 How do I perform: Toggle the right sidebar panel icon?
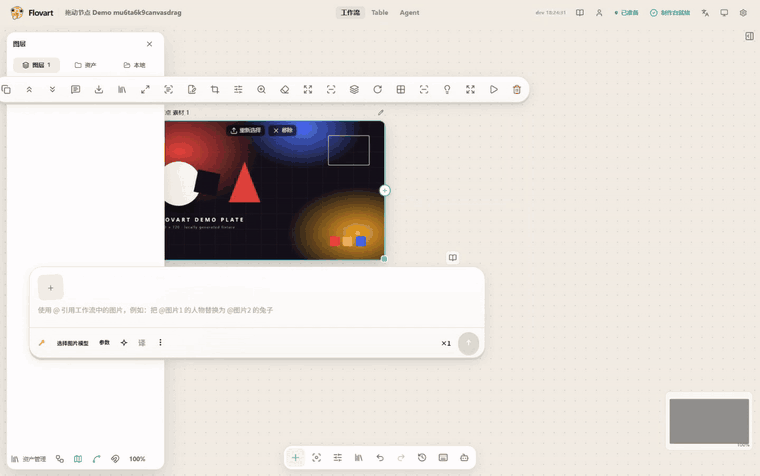[749, 36]
